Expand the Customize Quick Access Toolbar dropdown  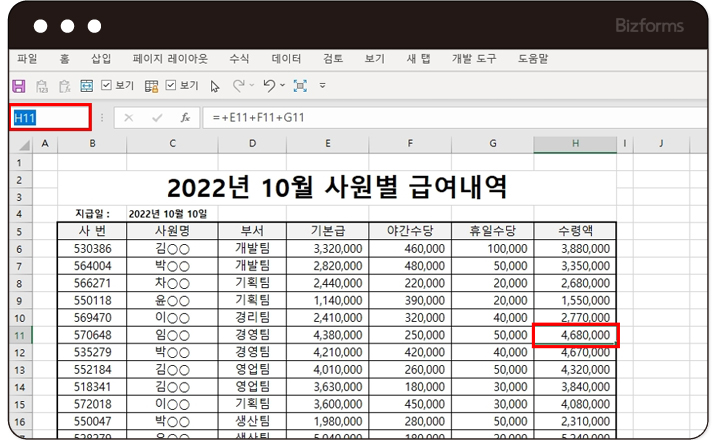[322, 86]
